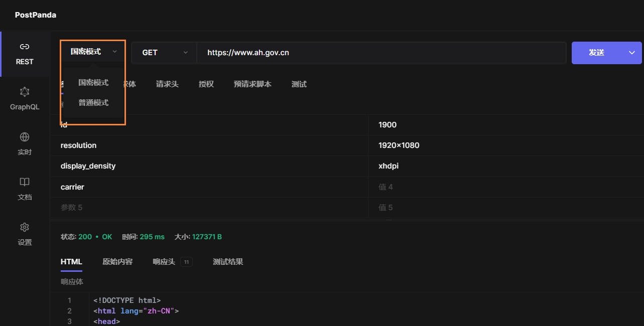The image size is (644, 326).
Task: Open the 实时 (realtime) panel
Action: coord(25,144)
